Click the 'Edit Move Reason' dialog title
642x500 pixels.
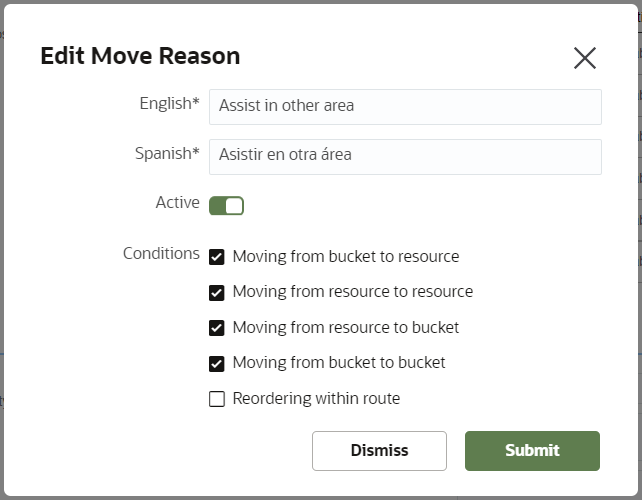(x=140, y=56)
